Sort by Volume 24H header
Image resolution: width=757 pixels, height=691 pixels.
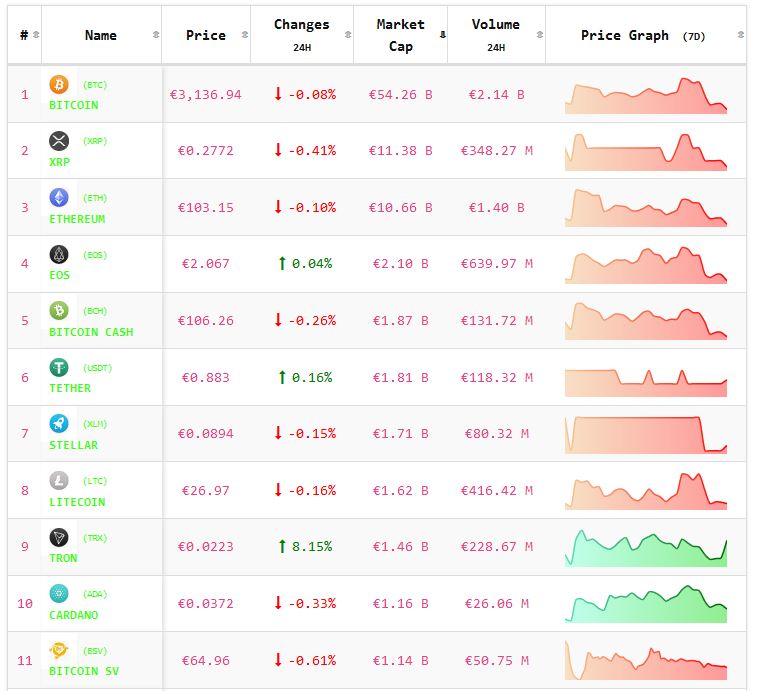tap(495, 35)
